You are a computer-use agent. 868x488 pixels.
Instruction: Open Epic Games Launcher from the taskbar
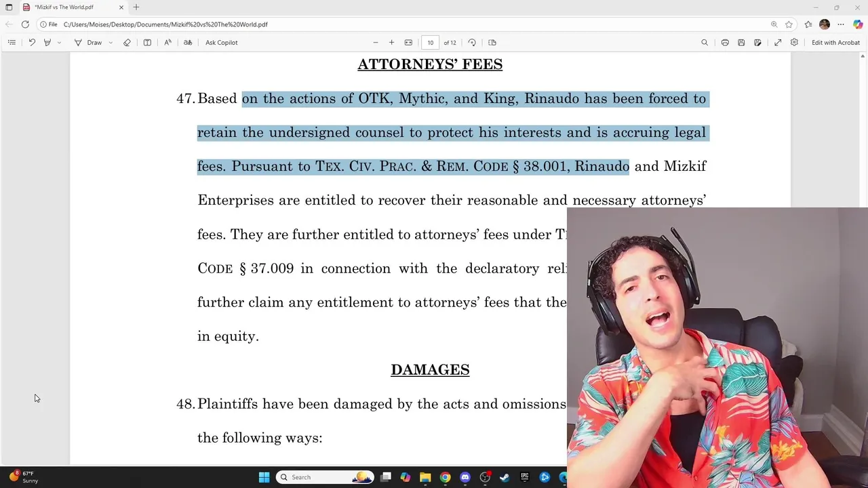[525, 477]
